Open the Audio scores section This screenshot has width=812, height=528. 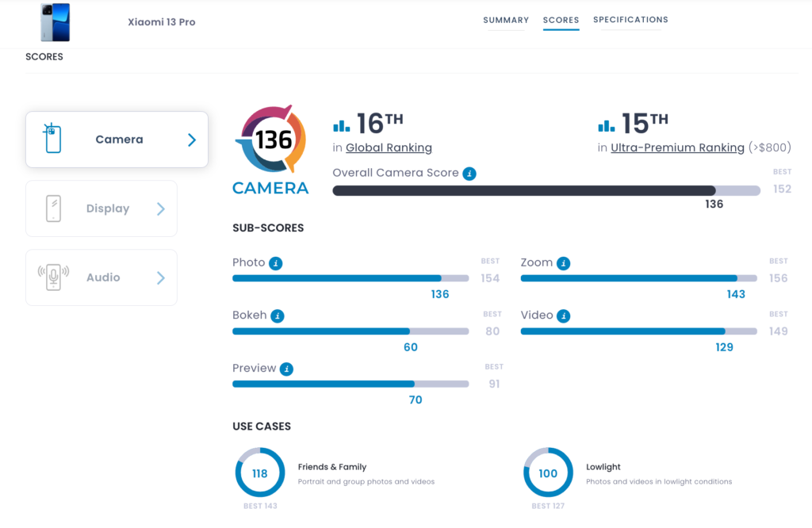click(101, 277)
